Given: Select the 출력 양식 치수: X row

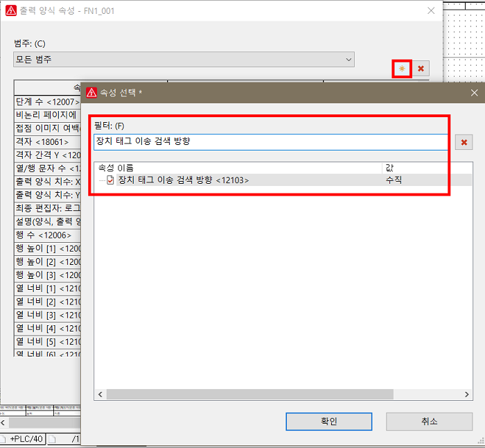Looking at the screenshot, I should (x=48, y=182).
